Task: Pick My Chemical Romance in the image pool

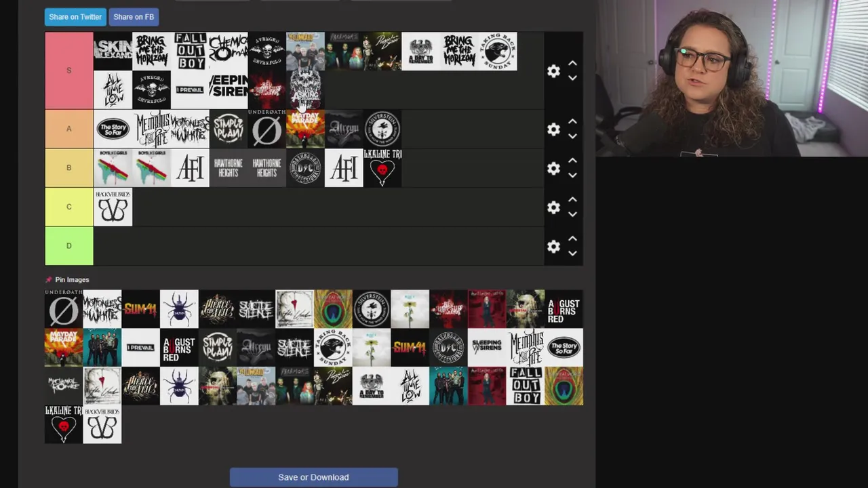Action: [64, 386]
